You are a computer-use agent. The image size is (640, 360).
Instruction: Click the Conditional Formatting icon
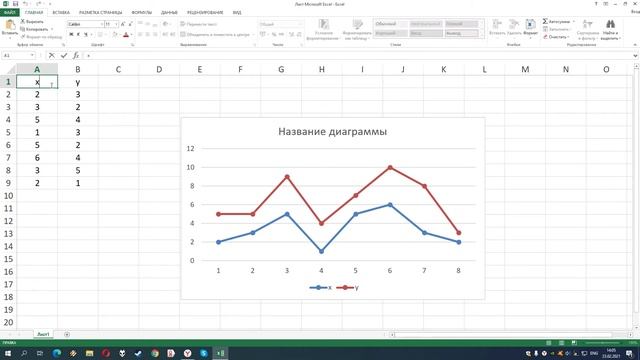pos(324,24)
